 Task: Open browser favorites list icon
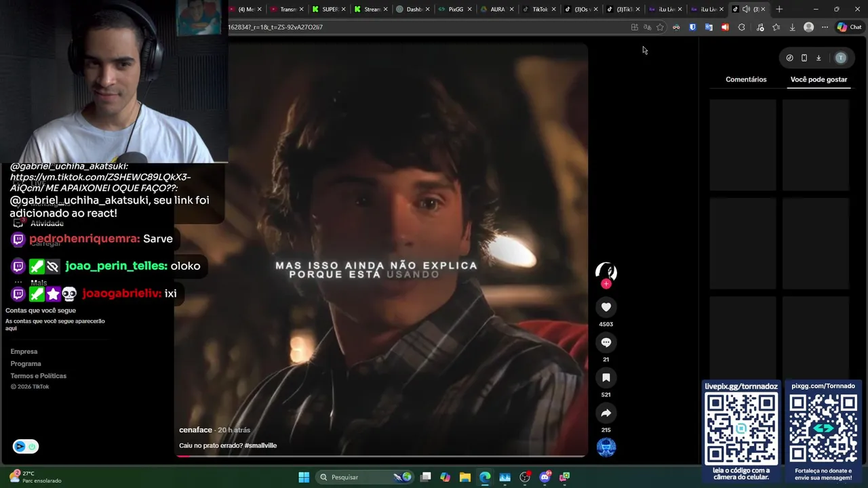(776, 27)
